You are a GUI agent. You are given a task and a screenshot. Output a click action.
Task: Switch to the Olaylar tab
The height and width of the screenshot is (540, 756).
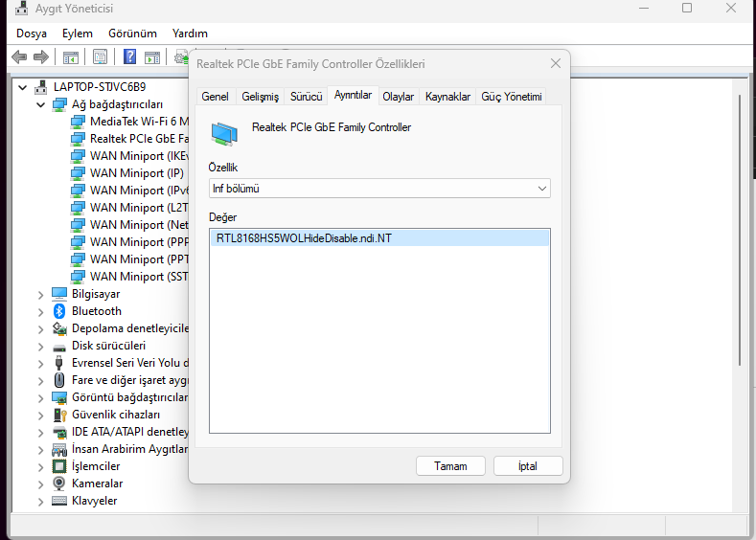click(399, 97)
